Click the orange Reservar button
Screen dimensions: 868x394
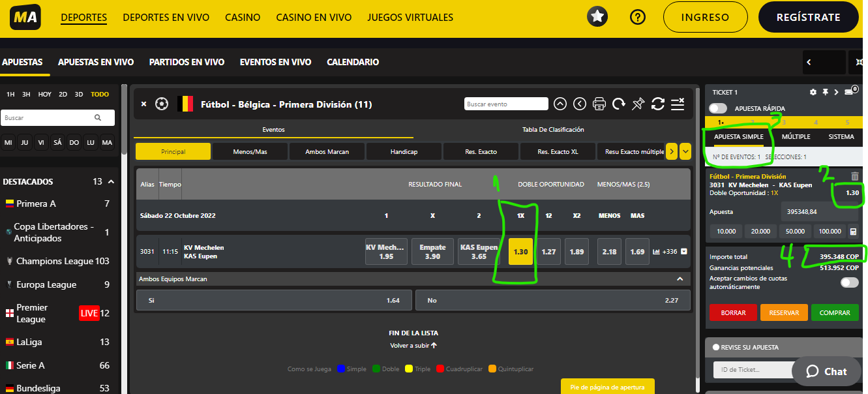tap(784, 312)
